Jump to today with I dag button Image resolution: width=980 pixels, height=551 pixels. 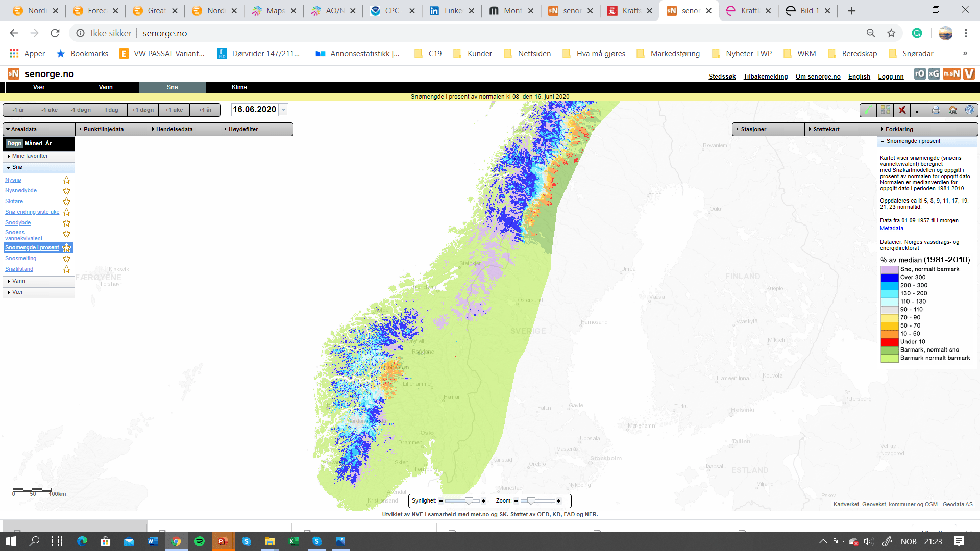[x=112, y=110]
